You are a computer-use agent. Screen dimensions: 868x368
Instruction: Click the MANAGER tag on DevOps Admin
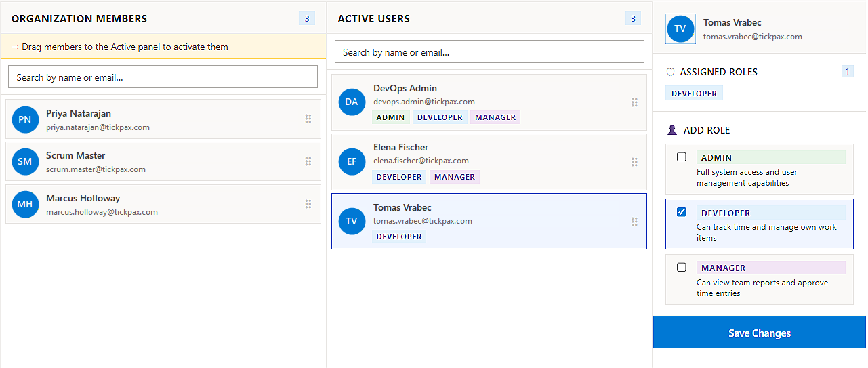point(495,117)
